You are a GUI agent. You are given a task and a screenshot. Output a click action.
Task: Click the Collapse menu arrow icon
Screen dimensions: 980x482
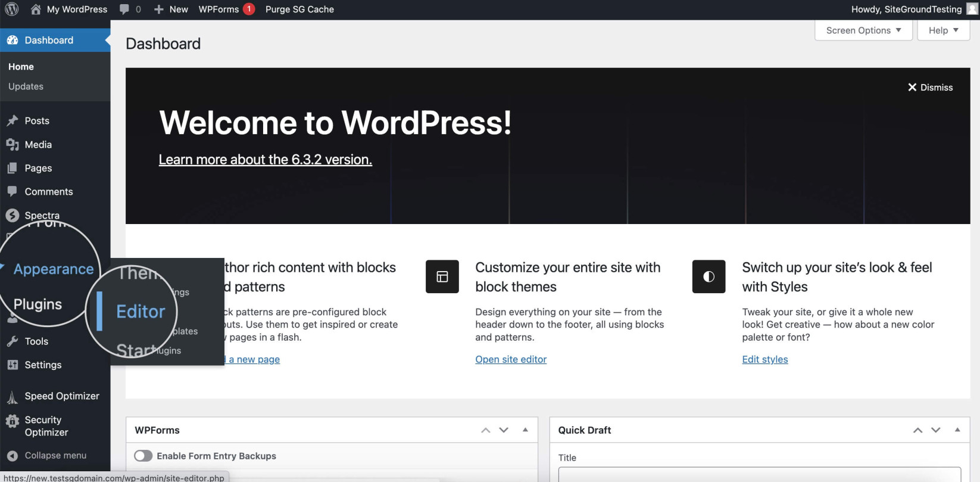coord(13,456)
